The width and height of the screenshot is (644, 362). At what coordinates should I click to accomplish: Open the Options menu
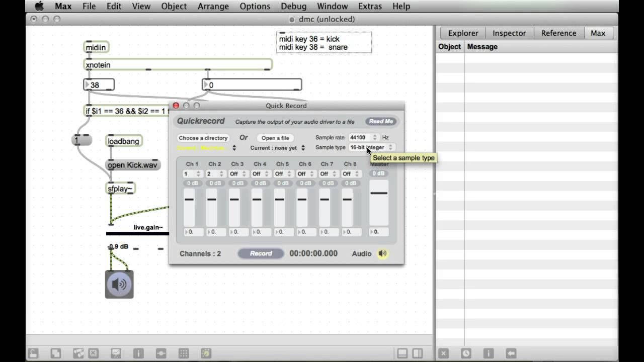pos(255,6)
